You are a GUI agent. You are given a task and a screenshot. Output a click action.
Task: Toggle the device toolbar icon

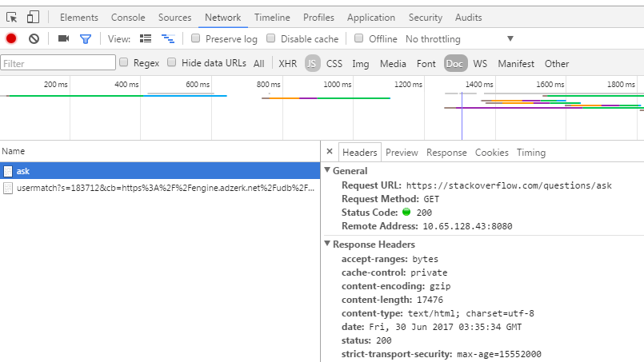(33, 17)
